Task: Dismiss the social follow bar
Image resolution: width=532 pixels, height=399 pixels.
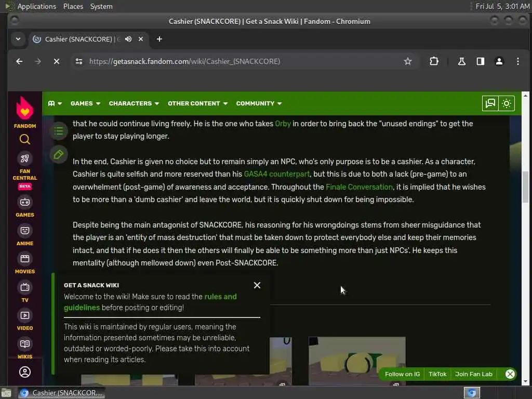Action: click(510, 374)
